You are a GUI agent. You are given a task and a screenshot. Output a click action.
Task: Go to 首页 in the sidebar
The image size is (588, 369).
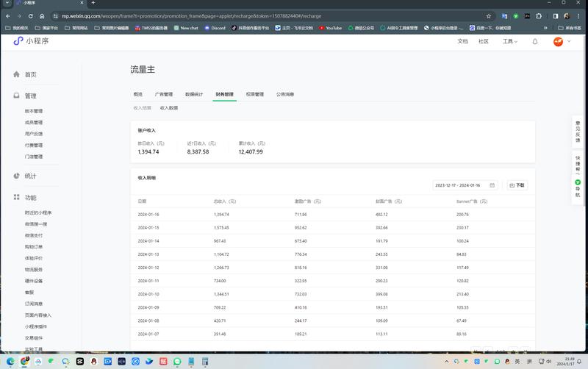click(x=30, y=75)
